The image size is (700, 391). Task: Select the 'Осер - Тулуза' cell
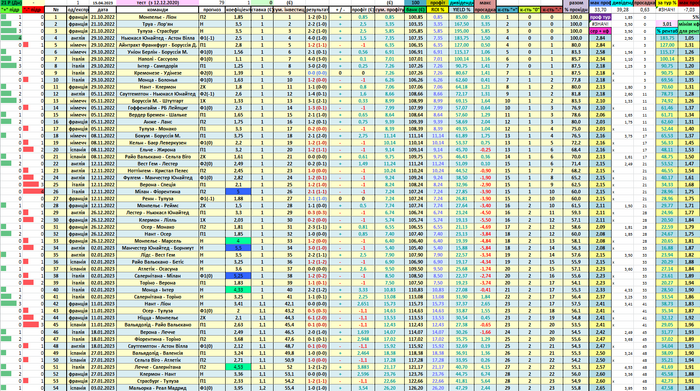coord(158,311)
